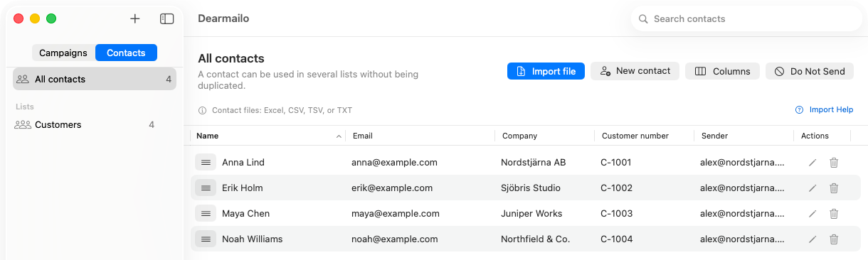Switch to the Contacts tab

tap(126, 53)
